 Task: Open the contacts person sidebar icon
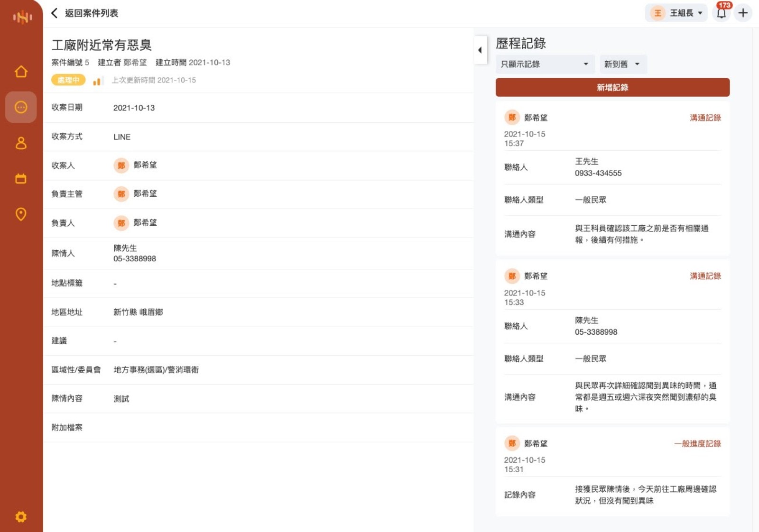21,143
